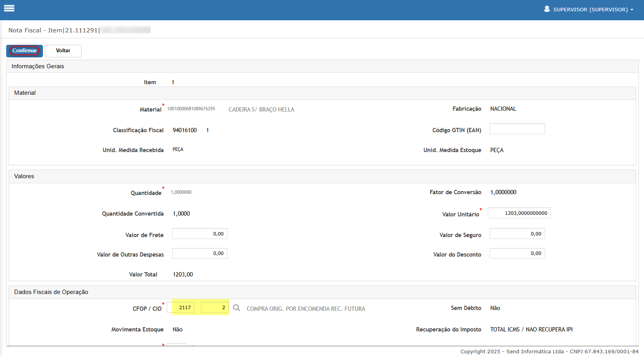Click the Unid. Medida Estoque PEÇA value

click(497, 150)
